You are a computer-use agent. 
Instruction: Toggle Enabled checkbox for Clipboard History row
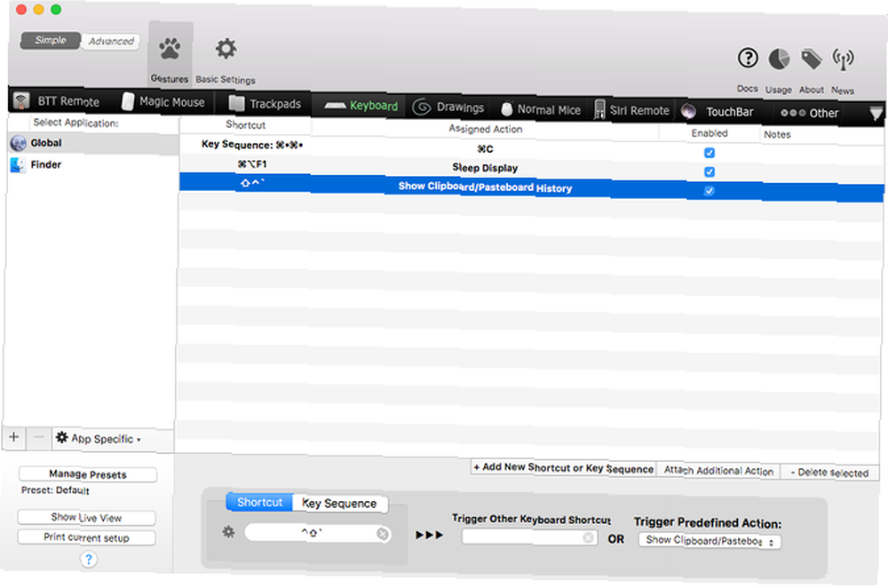709,191
